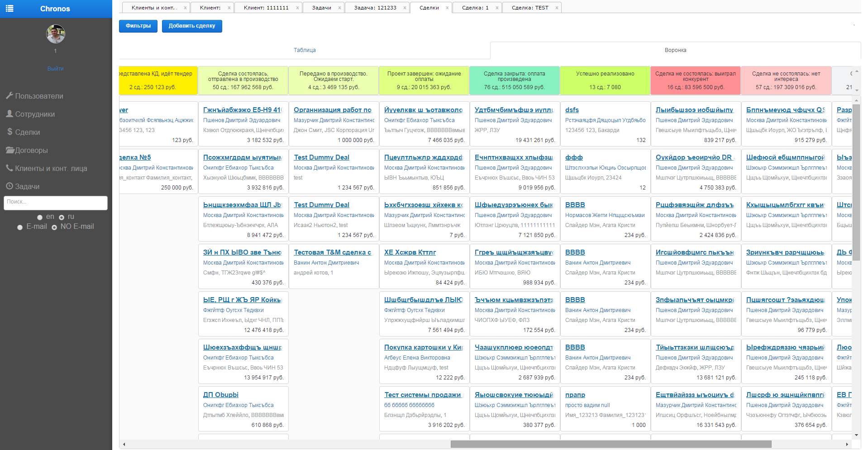Close the Клиенты и конт. tab
This screenshot has height=450, width=868.
[x=185, y=8]
